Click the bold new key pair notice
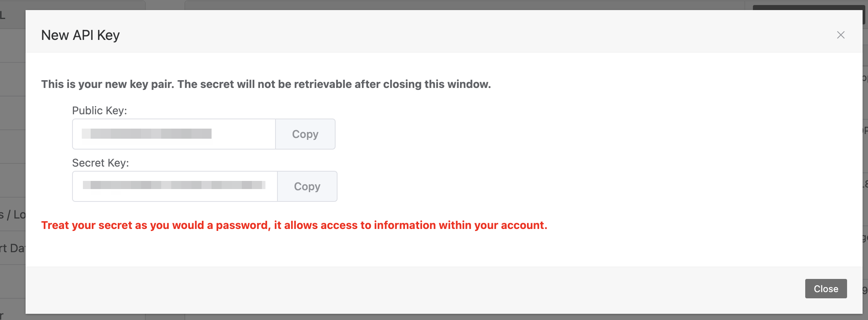The height and width of the screenshot is (320, 868). coord(266,84)
